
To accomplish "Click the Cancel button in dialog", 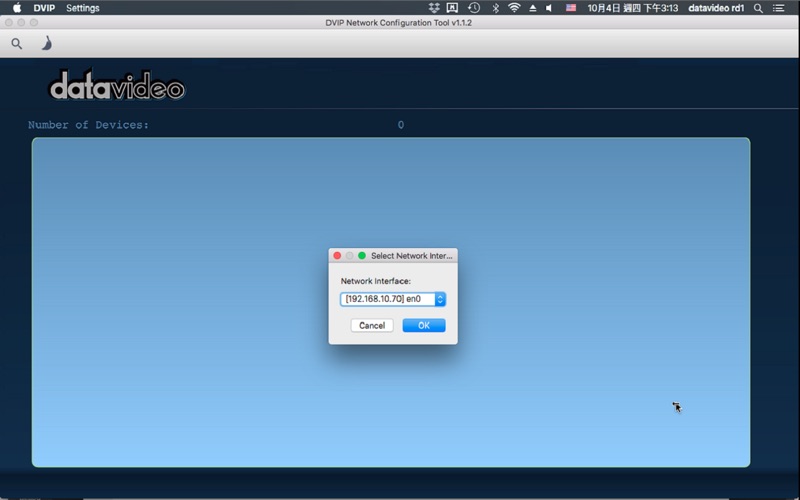I will point(372,326).
